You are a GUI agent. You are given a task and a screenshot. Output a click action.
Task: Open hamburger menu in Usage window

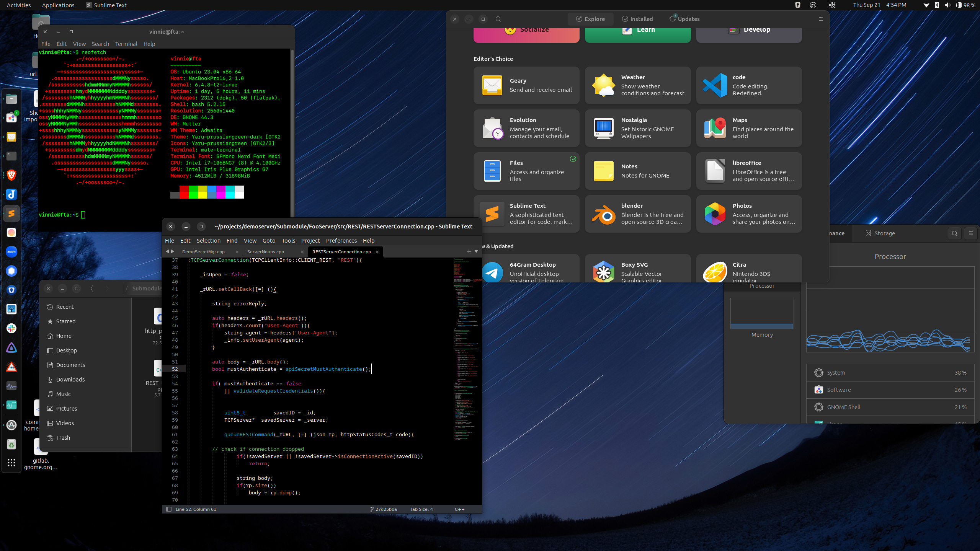971,233
